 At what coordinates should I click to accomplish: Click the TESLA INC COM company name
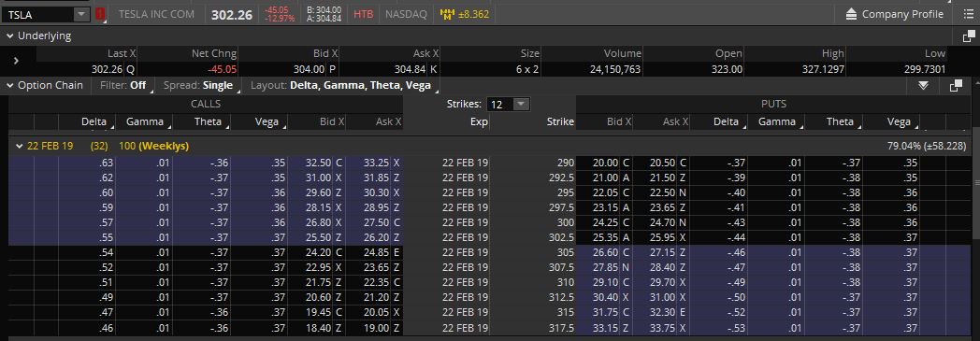(x=156, y=14)
